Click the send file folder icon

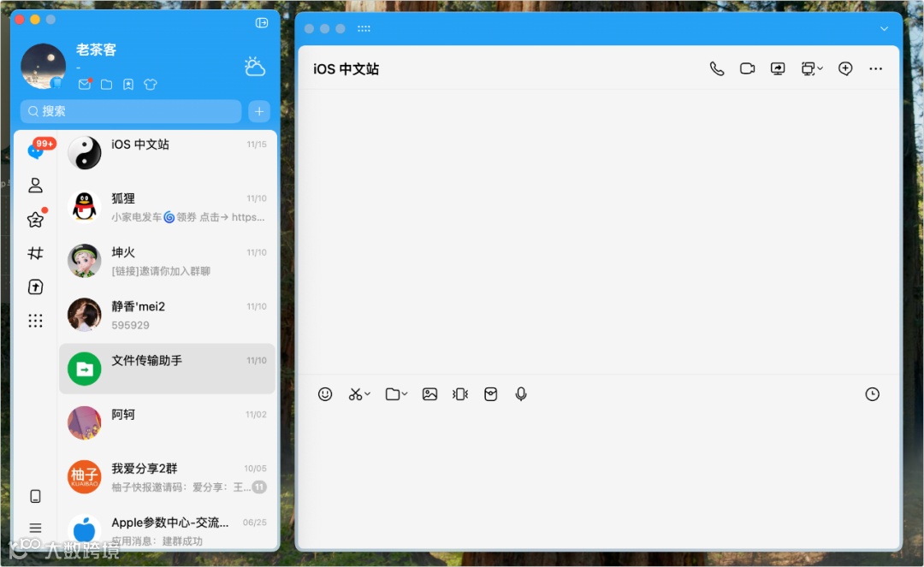click(x=393, y=394)
